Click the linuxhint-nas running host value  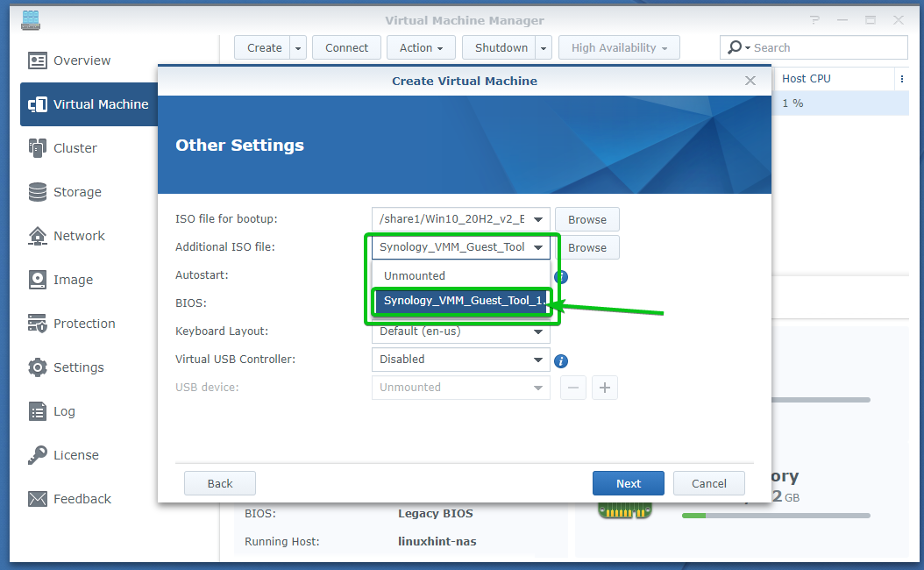[437, 541]
